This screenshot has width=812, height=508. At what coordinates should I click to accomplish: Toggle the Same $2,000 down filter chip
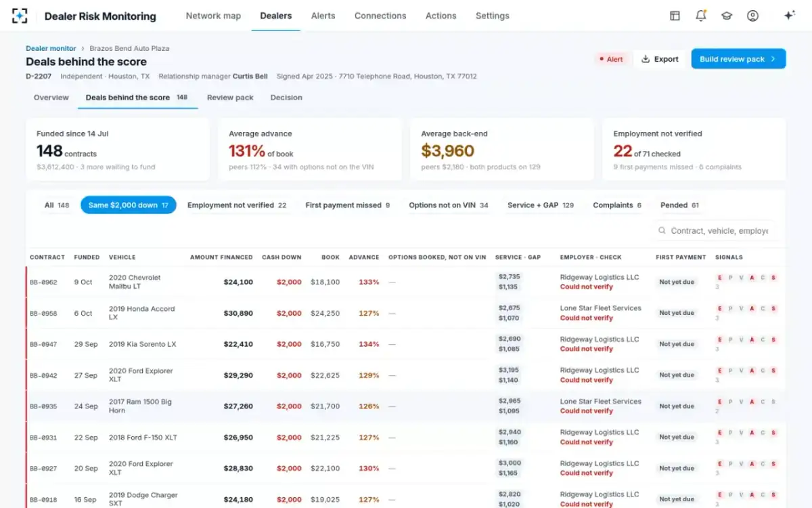129,205
